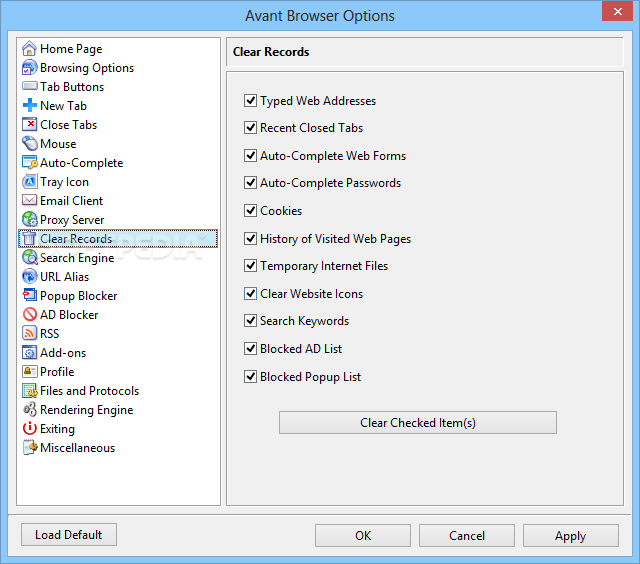Click the Cancel button

pos(467,535)
